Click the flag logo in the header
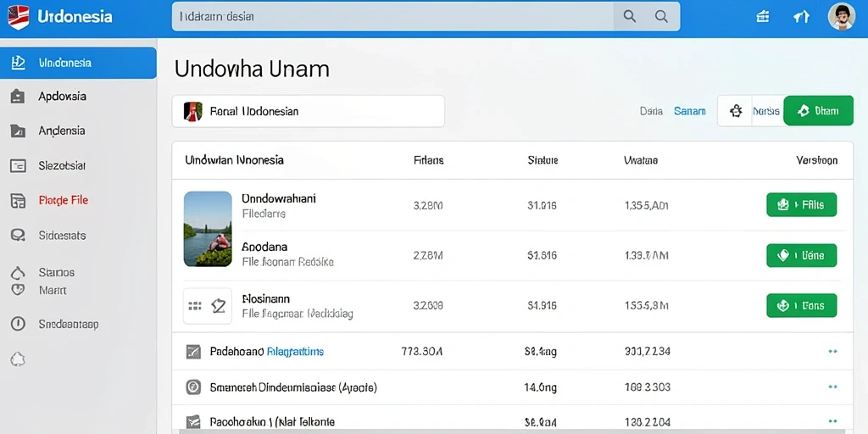Image resolution: width=868 pixels, height=434 pixels. point(19,17)
